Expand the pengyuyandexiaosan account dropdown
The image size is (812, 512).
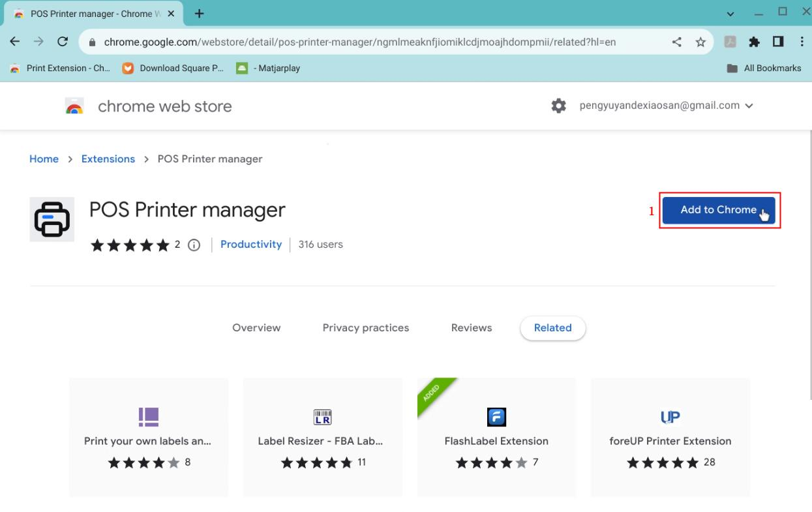(x=666, y=106)
